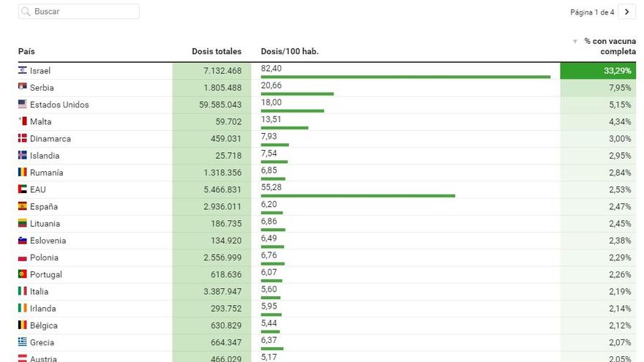Sort by % con vacuna completa
644x362 pixels.
pos(609,46)
